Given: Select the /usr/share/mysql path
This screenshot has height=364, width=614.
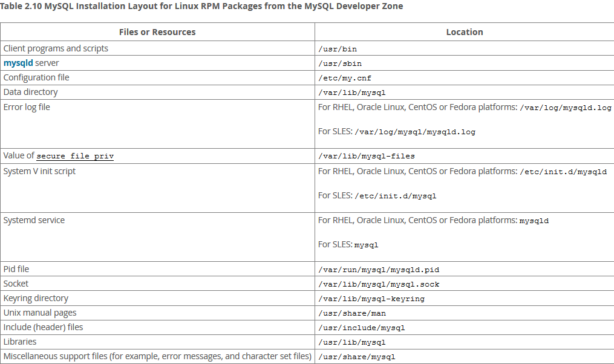Looking at the screenshot, I should point(357,357).
